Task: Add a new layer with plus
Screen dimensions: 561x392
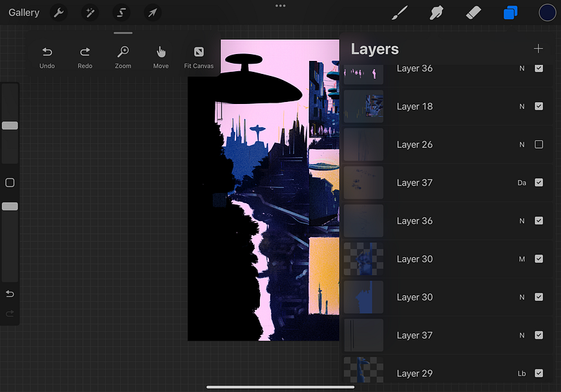Action: pos(538,49)
